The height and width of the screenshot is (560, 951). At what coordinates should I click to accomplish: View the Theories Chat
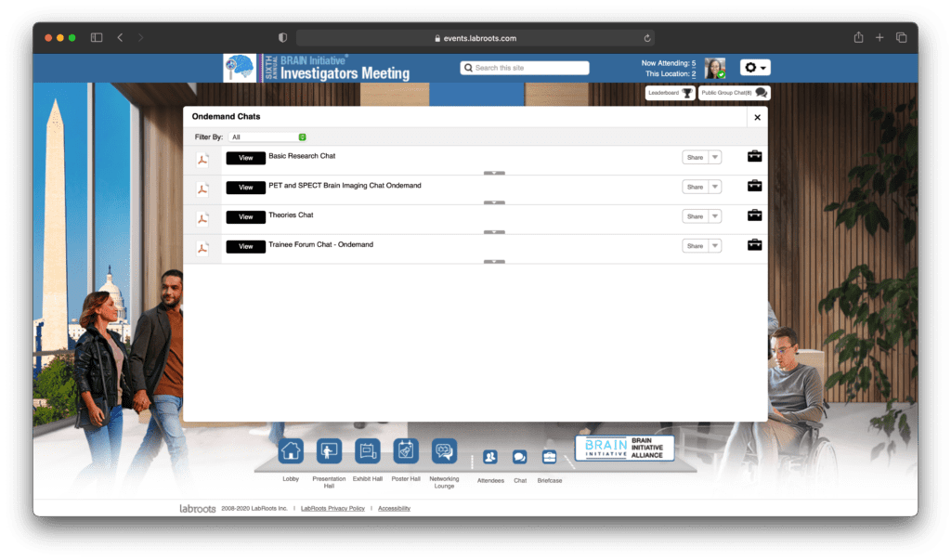click(x=245, y=216)
